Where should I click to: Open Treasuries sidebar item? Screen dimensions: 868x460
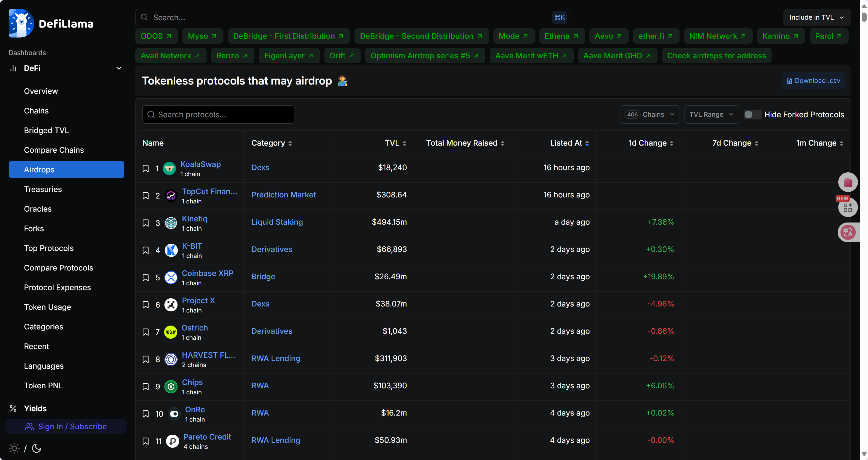(43, 190)
